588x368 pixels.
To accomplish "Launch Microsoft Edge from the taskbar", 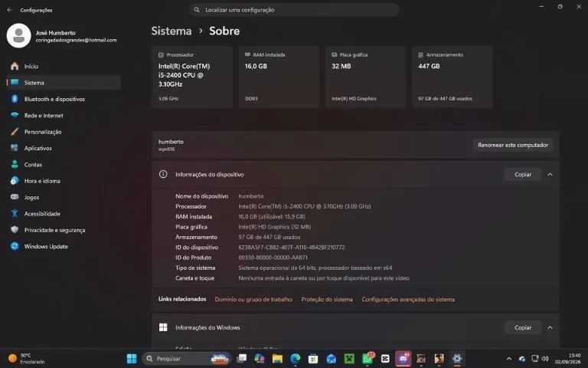I will pyautogui.click(x=295, y=359).
